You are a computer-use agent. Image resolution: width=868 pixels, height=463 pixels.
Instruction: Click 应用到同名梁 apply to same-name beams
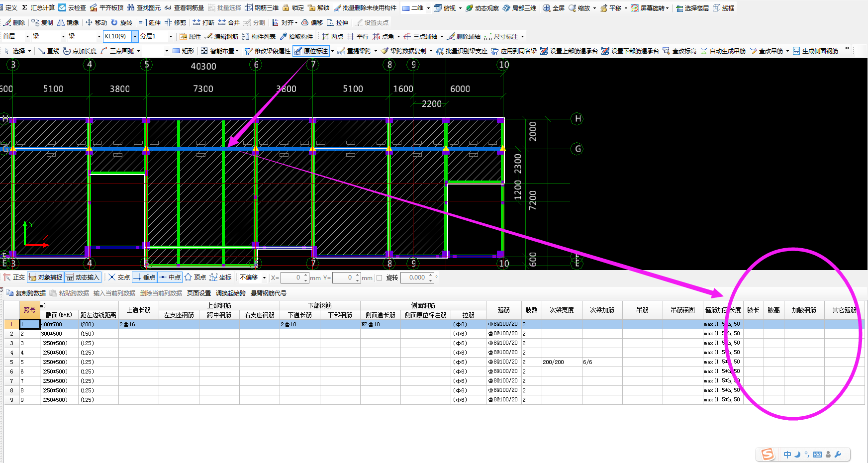point(514,51)
